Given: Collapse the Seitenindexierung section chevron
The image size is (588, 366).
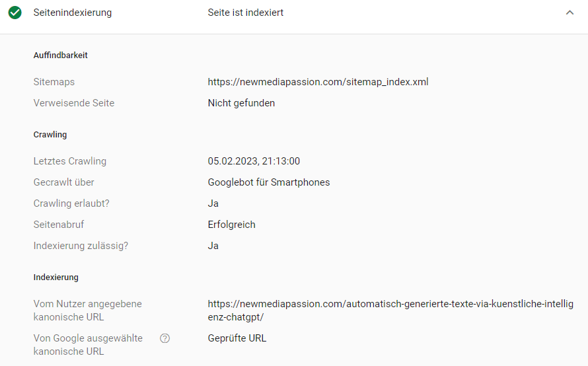Looking at the screenshot, I should click(570, 13).
